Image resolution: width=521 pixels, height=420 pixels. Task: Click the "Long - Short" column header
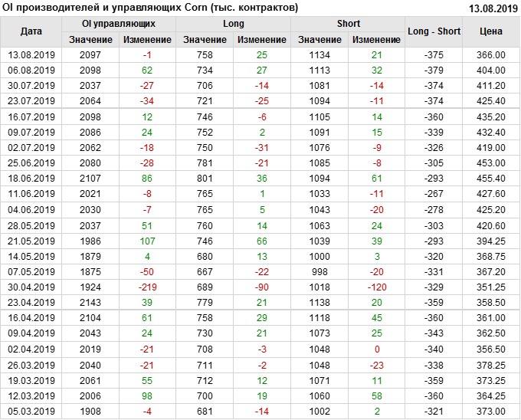[434, 31]
